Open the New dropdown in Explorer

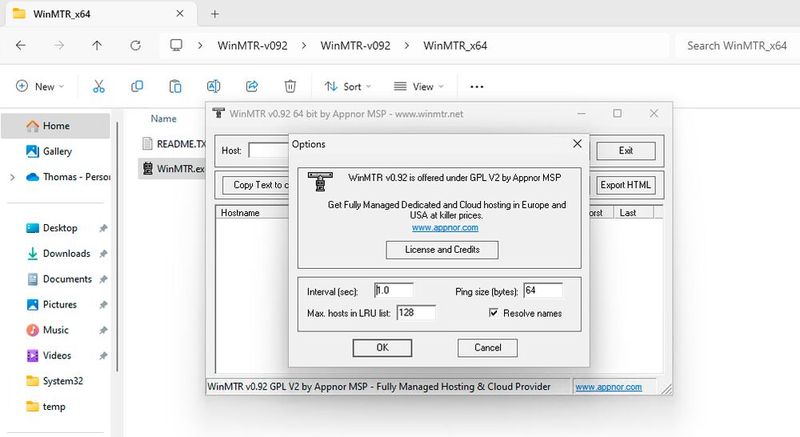40,87
